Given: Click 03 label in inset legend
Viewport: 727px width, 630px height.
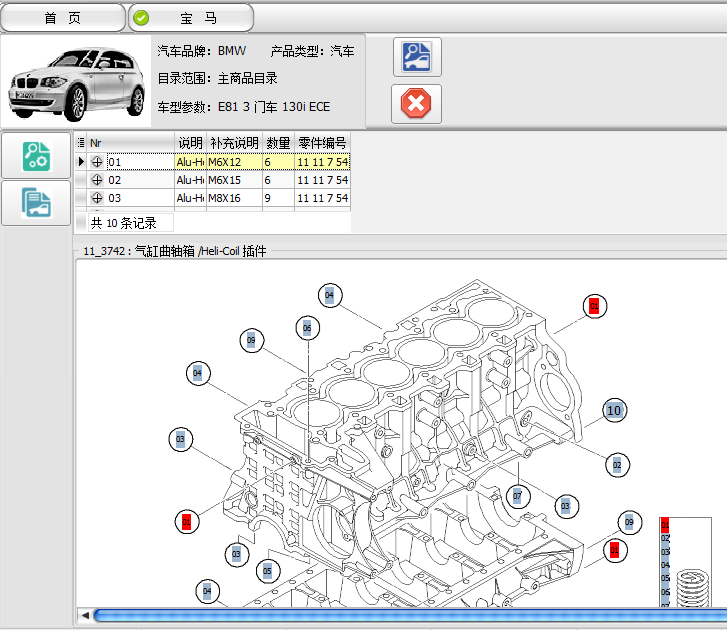Looking at the screenshot, I should click(x=665, y=552).
